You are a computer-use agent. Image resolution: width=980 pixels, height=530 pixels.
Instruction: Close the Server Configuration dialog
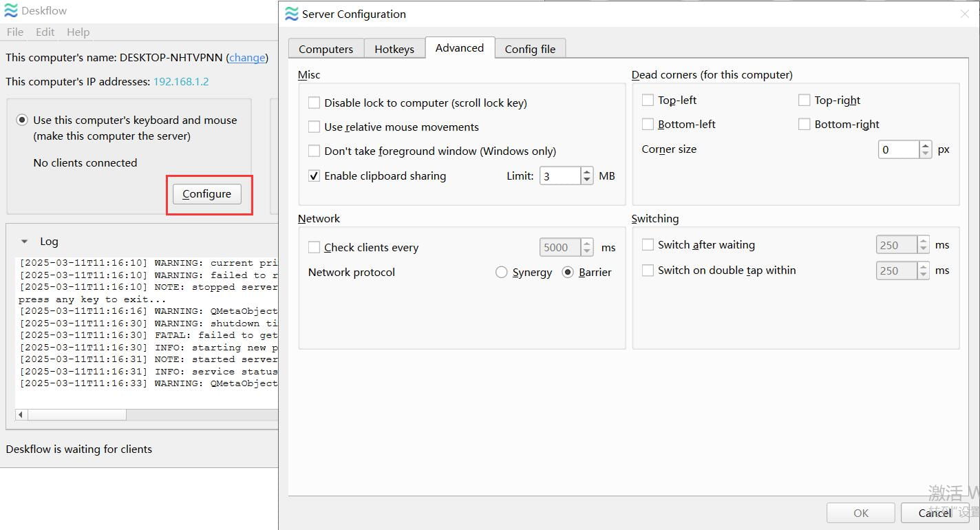965,14
